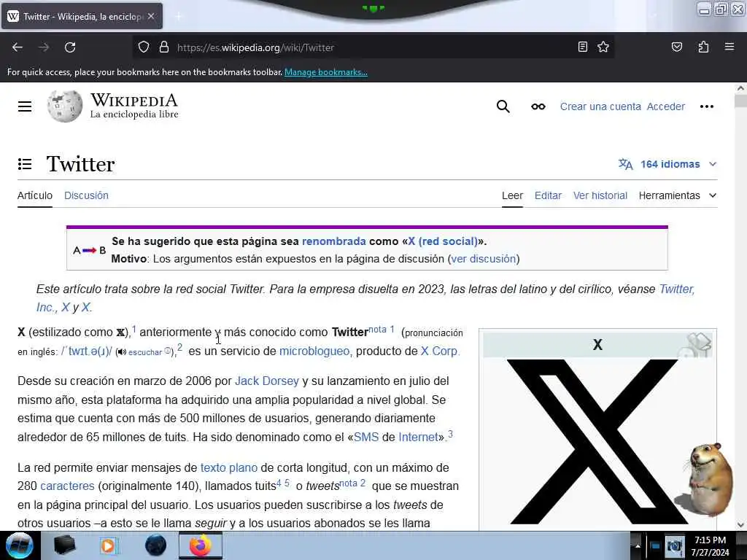Viewport: 747px width, 560px height.
Task: Click the taskbar clock 7:15 PM
Action: pyautogui.click(x=710, y=540)
